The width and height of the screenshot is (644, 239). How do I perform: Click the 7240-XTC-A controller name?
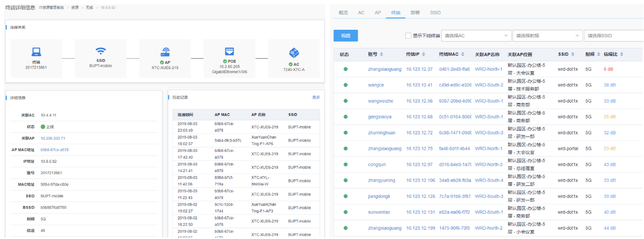[x=294, y=70]
